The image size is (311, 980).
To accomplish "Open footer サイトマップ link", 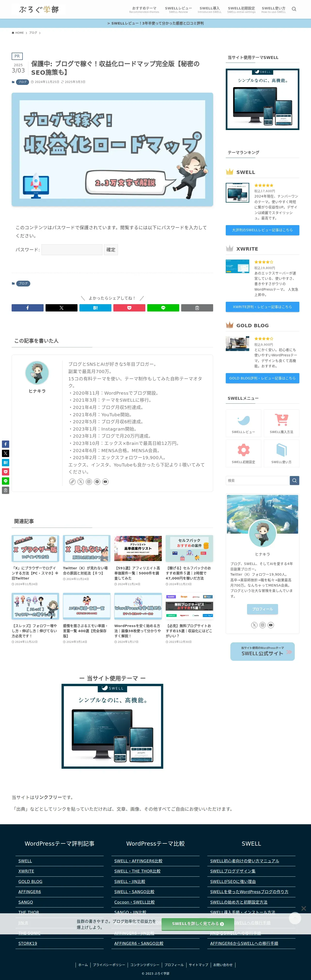I will click(199, 965).
